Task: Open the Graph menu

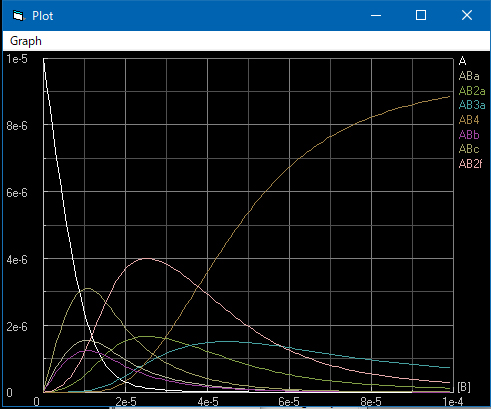Action: pos(26,41)
